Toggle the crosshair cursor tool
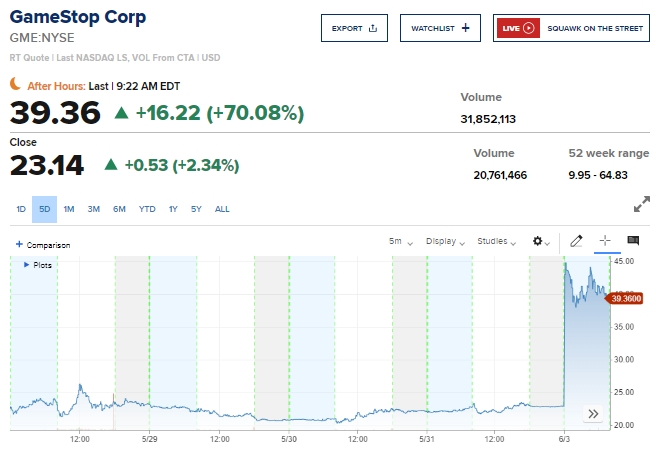Viewport: 656px width, 455px height. 604,241
